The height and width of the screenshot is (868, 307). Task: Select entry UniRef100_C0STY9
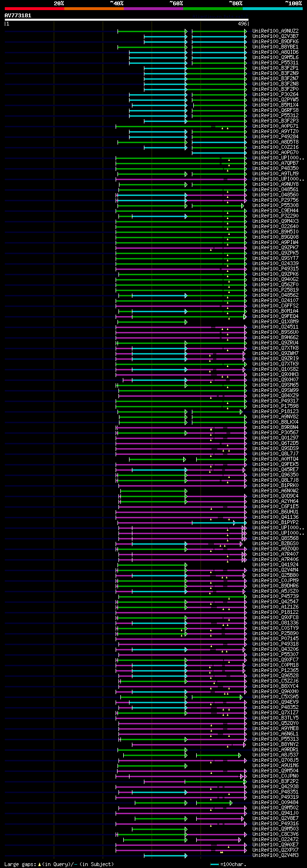(x=275, y=628)
